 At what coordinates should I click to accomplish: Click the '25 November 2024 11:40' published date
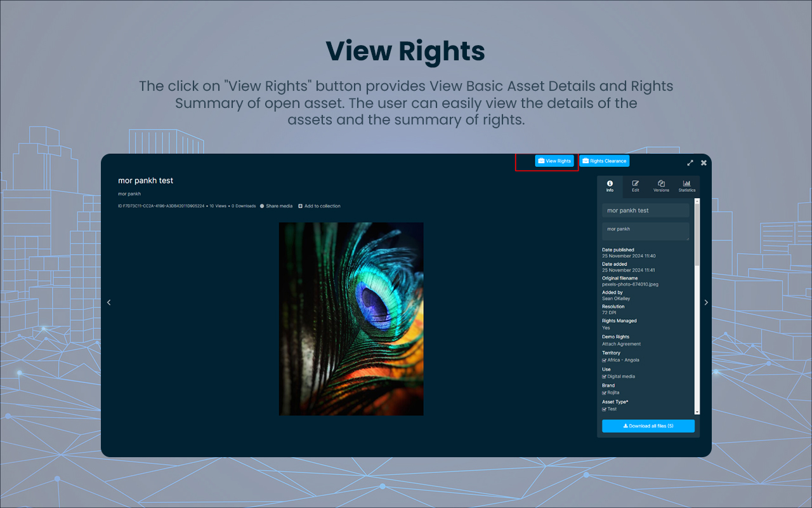pos(629,256)
